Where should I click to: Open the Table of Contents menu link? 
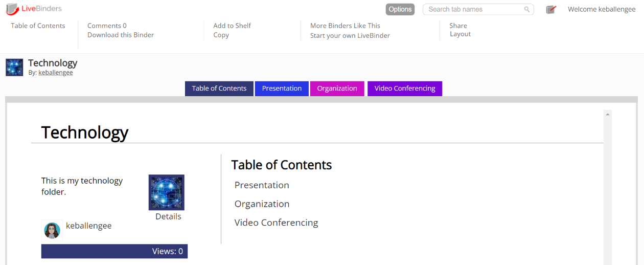coord(38,26)
